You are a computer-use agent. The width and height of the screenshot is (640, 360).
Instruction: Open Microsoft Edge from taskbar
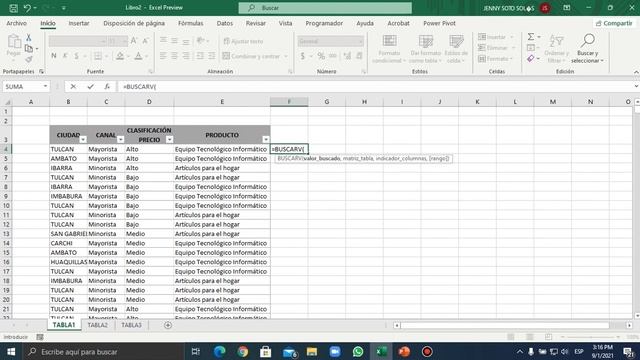[x=220, y=351]
